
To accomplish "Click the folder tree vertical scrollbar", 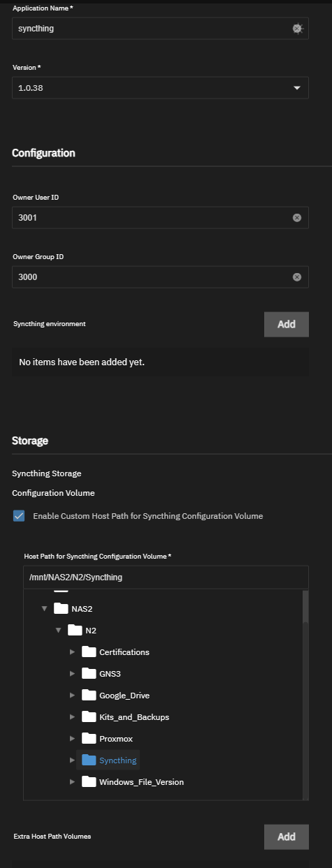I will 305,695.
